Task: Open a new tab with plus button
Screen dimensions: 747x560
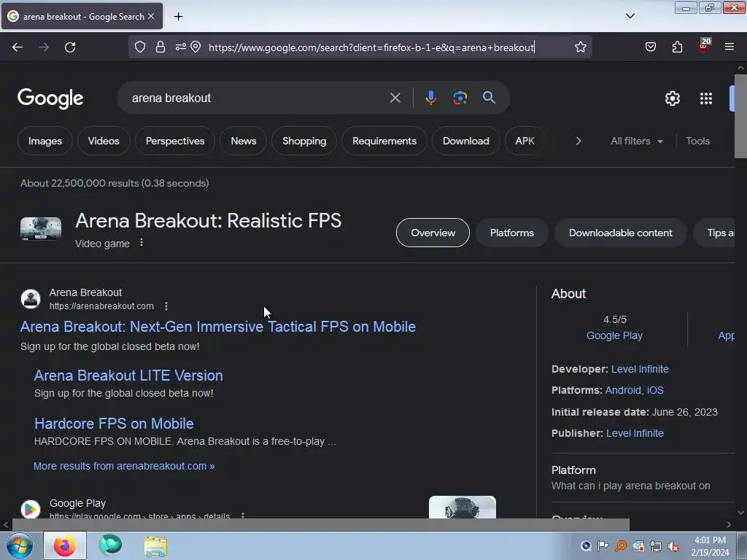Action: click(x=178, y=16)
